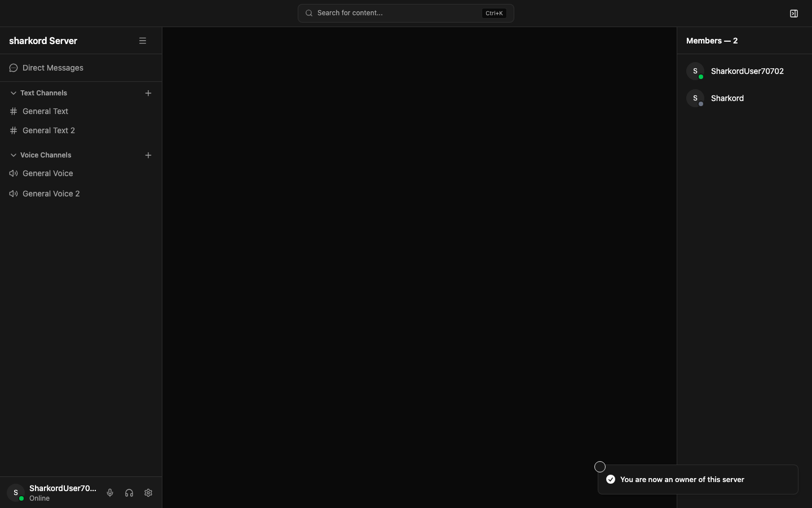Click your username SharkordUser70... in the user panel

[x=63, y=488]
